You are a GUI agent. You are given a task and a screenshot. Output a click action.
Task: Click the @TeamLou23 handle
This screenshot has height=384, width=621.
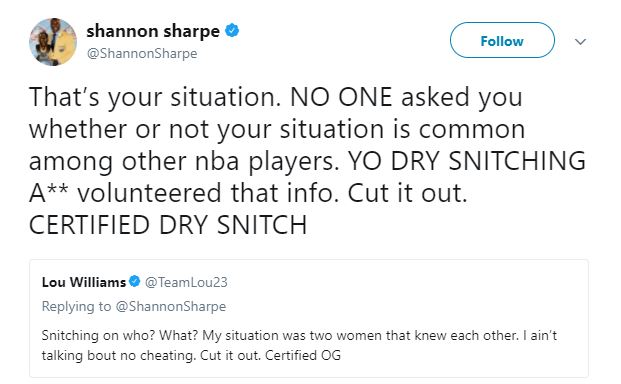point(186,282)
